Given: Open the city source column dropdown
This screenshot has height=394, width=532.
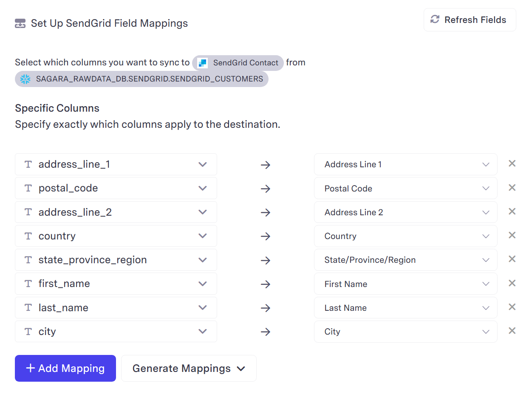Looking at the screenshot, I should coord(116,332).
